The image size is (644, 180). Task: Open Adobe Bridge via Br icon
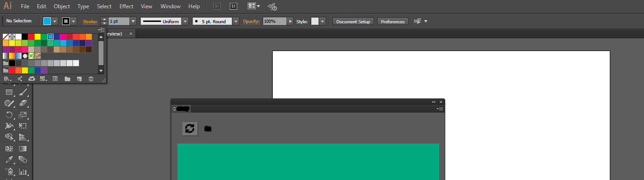click(x=218, y=6)
